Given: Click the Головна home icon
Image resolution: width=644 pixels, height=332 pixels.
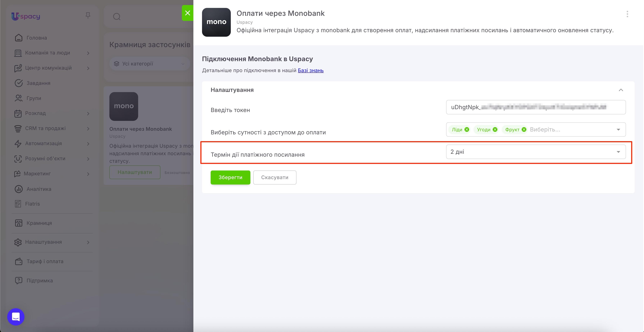Looking at the screenshot, I should pyautogui.click(x=19, y=38).
